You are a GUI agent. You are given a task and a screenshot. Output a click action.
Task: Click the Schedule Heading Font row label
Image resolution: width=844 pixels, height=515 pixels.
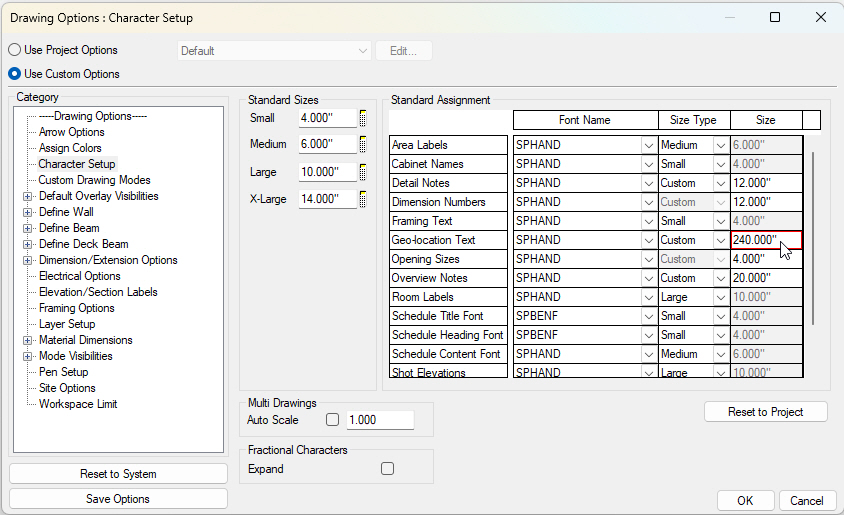coord(448,335)
